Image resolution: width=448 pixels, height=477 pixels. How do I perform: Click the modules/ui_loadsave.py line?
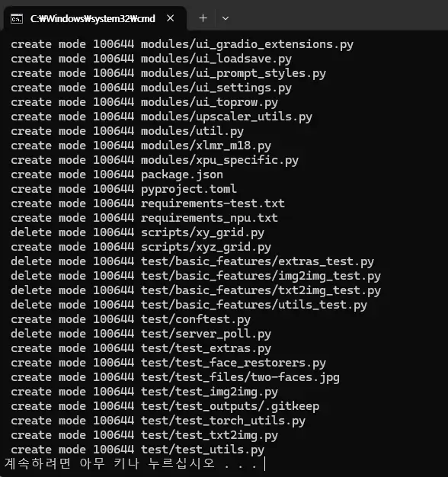coord(151,59)
